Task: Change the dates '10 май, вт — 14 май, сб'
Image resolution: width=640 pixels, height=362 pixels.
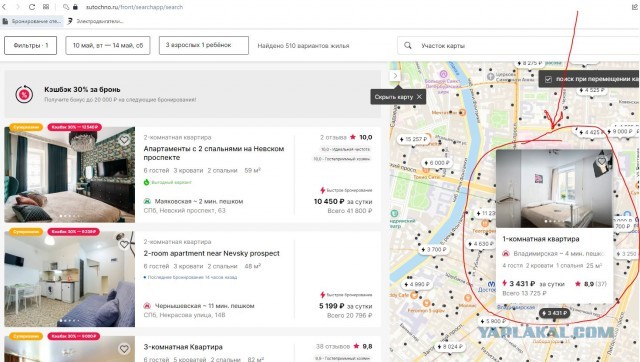Action: tap(108, 45)
